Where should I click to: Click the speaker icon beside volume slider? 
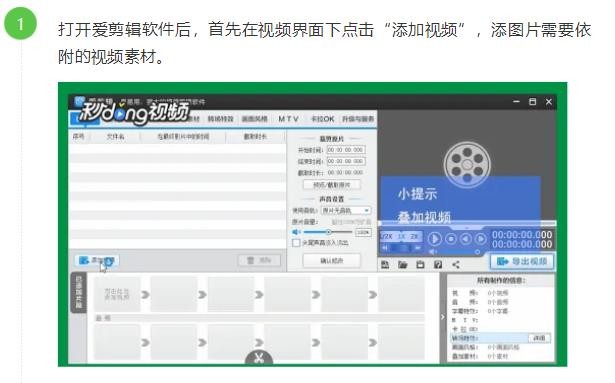[296, 232]
